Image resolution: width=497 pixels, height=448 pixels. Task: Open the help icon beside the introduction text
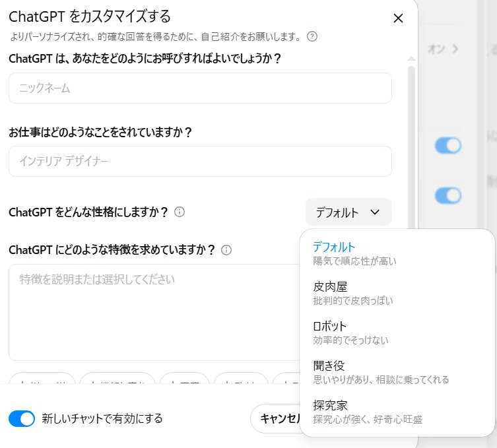312,36
